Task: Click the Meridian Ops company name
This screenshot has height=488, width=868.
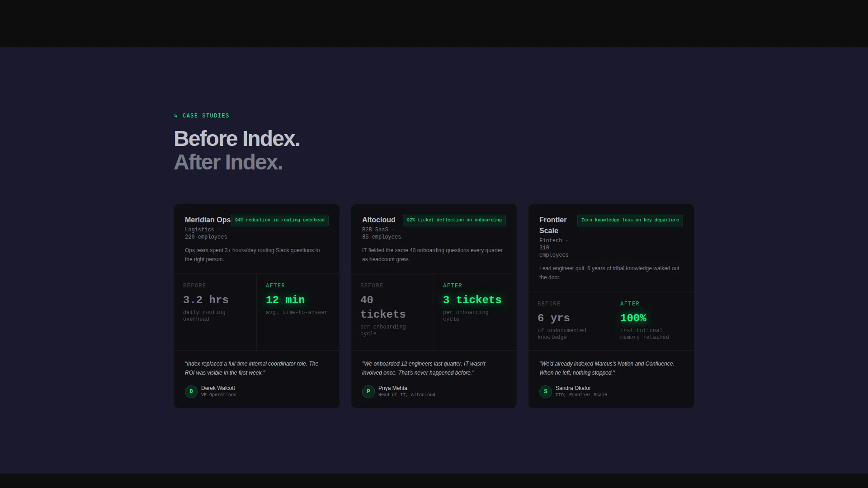Action: pyautogui.click(x=208, y=220)
